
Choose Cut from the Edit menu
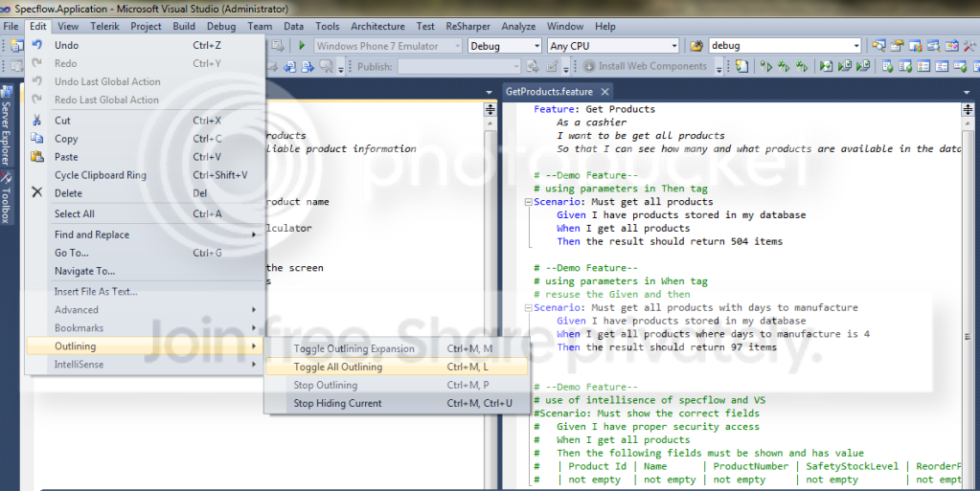[x=146, y=121]
